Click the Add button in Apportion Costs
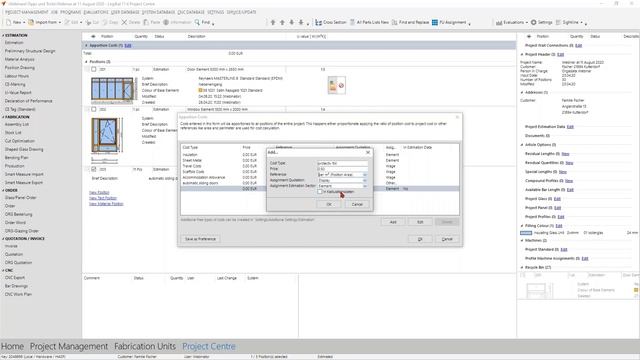Image resolution: width=640 pixels, height=360 pixels. pyautogui.click(x=393, y=222)
